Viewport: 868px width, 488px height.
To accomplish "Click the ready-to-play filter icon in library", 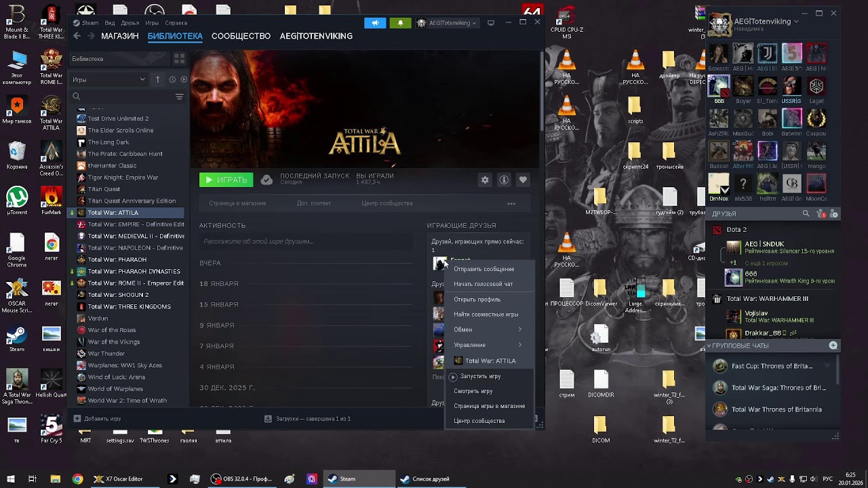I will point(184,79).
